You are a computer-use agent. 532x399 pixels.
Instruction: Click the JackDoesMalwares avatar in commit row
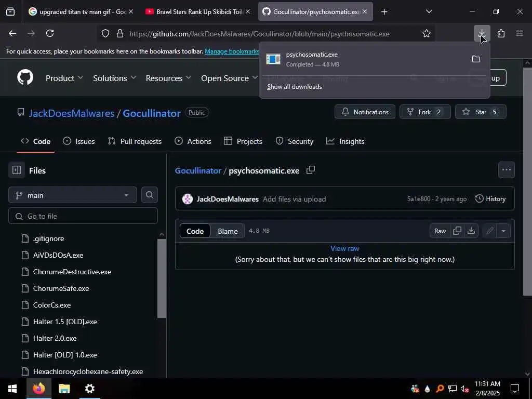point(187,199)
